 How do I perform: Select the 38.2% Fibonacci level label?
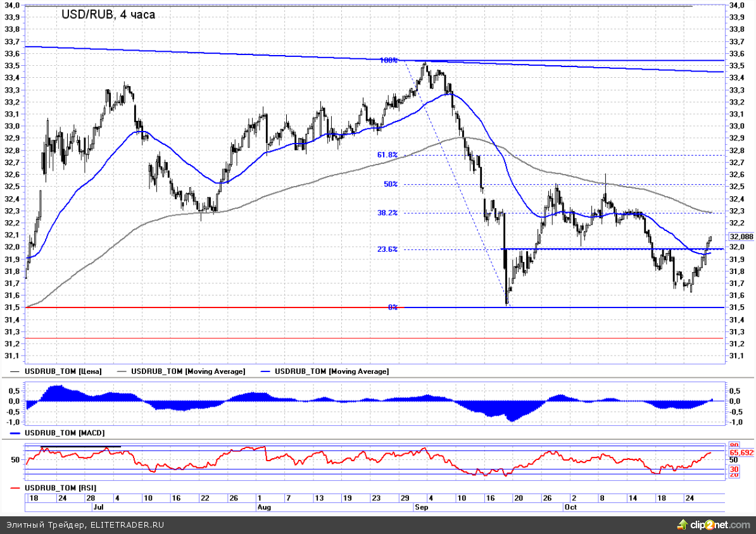coord(387,213)
